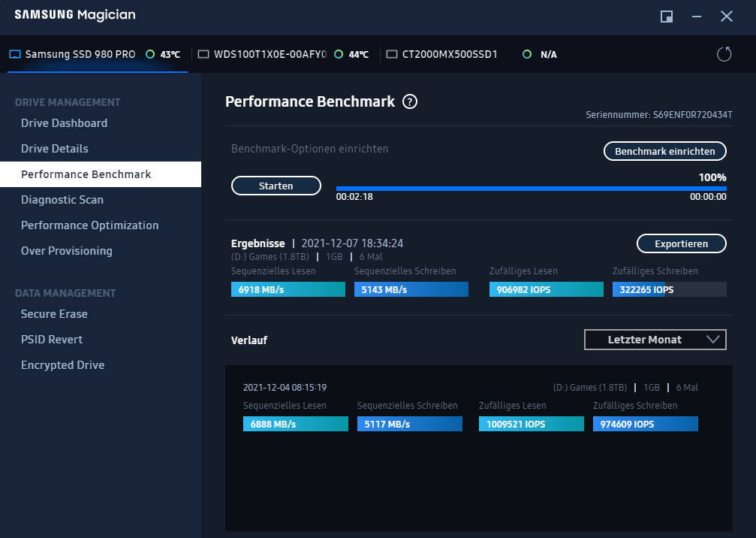Viewport: 756px width, 538px height.
Task: Expand the Letzter Monat history dropdown
Action: 655,340
